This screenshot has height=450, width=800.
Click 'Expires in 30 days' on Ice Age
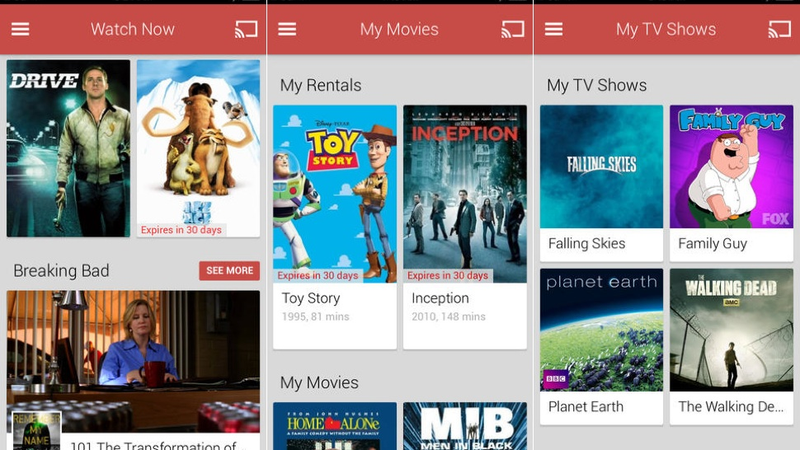point(181,230)
